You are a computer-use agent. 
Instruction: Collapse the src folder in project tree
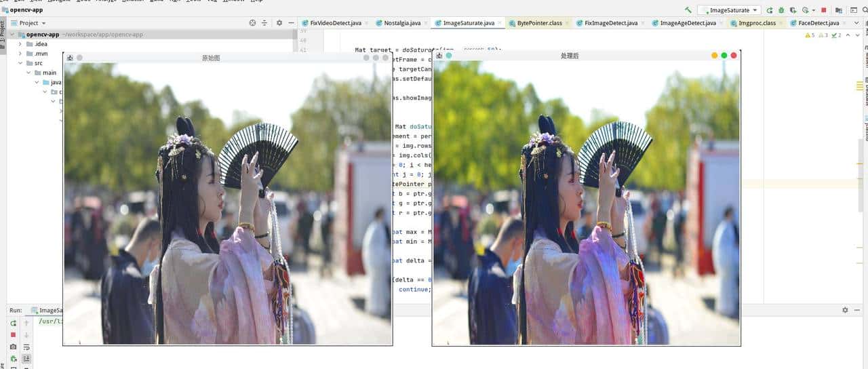pos(20,63)
